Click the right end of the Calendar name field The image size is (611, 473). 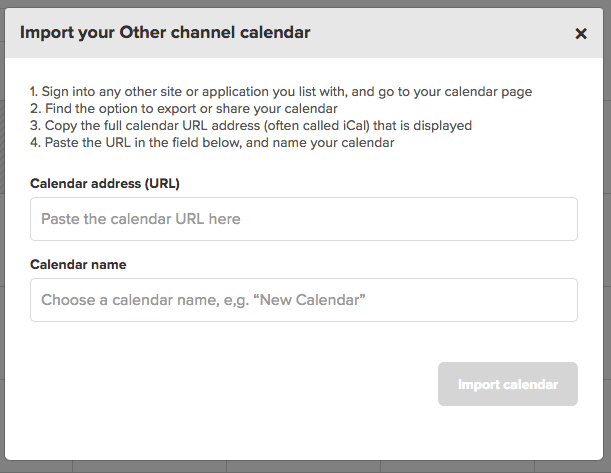pos(561,300)
